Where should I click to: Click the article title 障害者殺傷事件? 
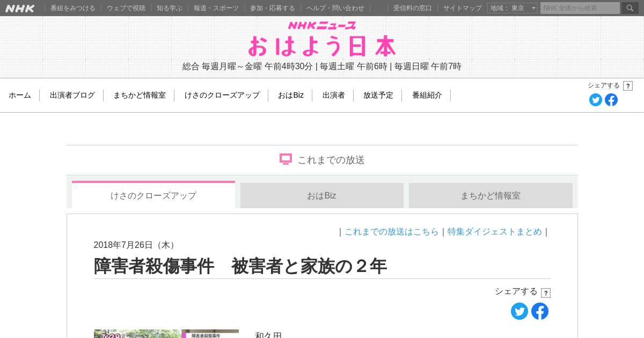(240, 266)
